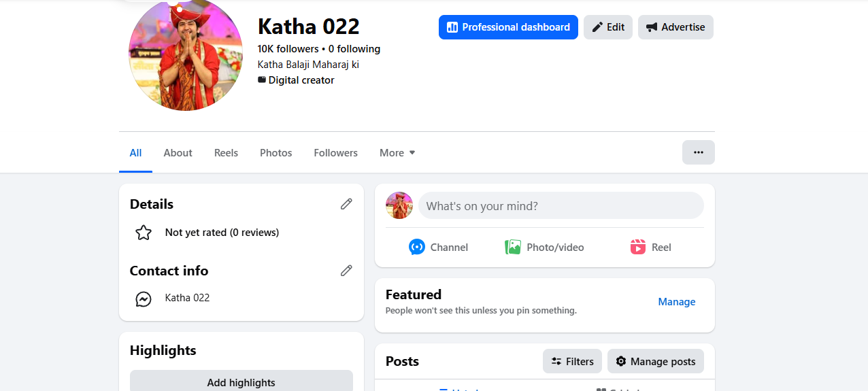The height and width of the screenshot is (391, 868).
Task: Click the Messenger icon beside Katha 022
Action: pyautogui.click(x=144, y=299)
